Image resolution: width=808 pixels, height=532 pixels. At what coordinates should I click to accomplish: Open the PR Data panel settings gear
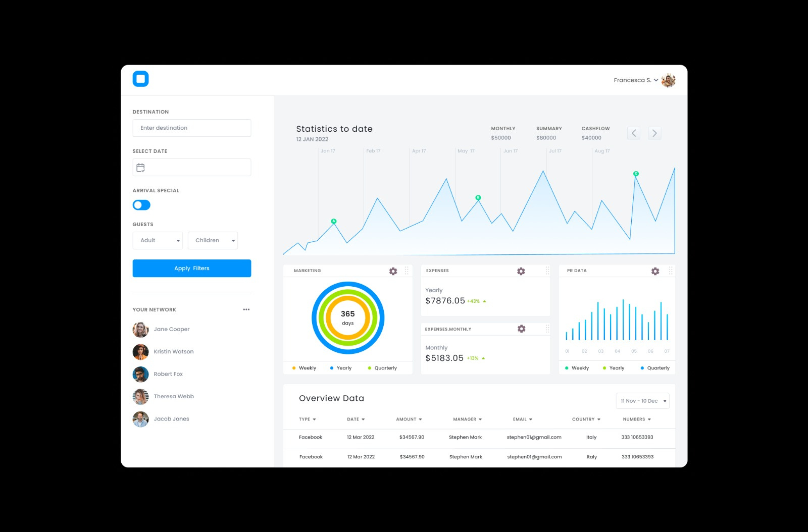[x=655, y=271]
